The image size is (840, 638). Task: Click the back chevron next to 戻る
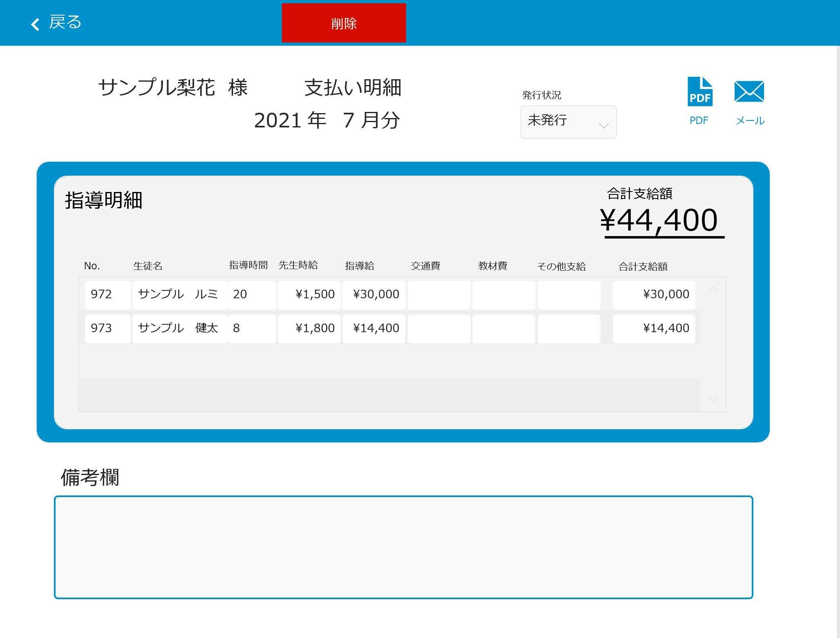pyautogui.click(x=35, y=24)
